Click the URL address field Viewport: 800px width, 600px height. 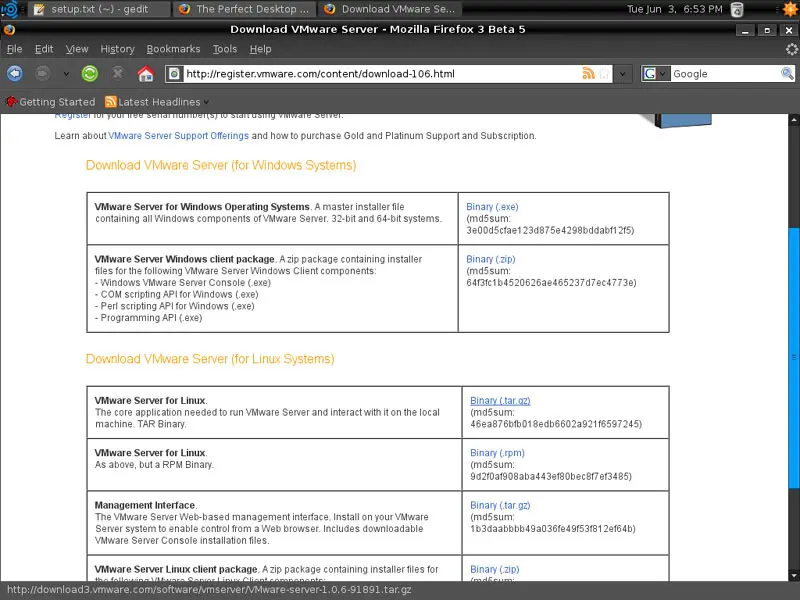tap(383, 74)
